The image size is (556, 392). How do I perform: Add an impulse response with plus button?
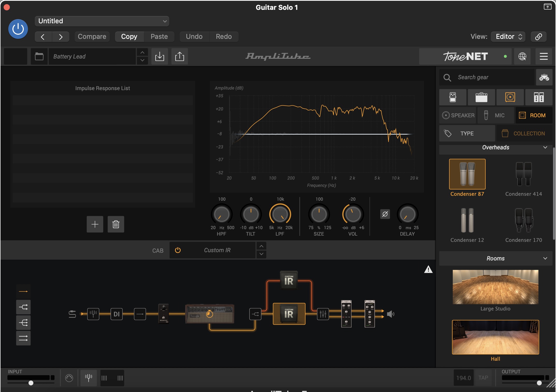point(95,224)
